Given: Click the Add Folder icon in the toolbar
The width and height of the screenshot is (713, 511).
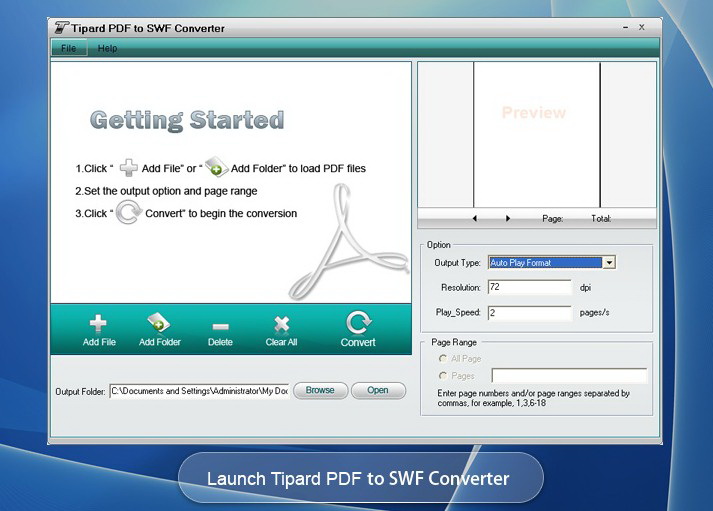Looking at the screenshot, I should (159, 322).
